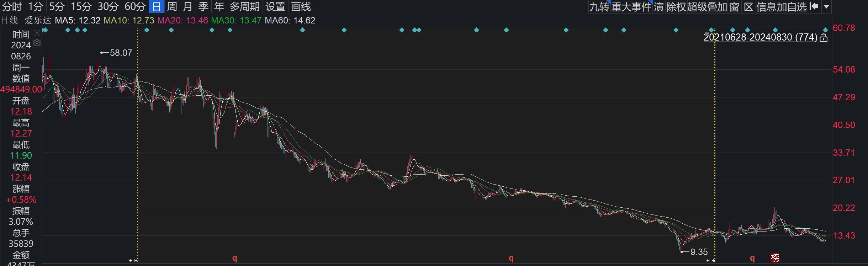Viewport: 868px width, 266px height.
Task: Select the 30分 period tab
Action: [108, 6]
